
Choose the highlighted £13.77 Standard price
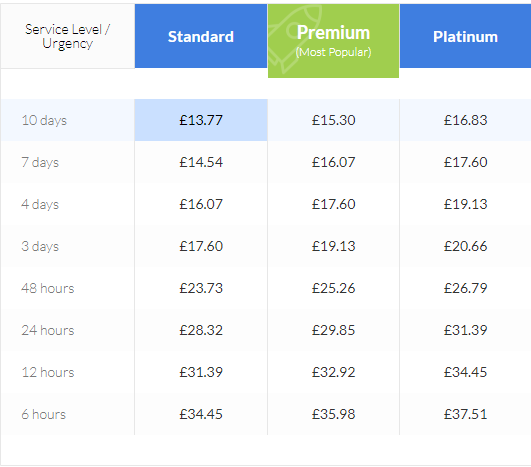201,120
